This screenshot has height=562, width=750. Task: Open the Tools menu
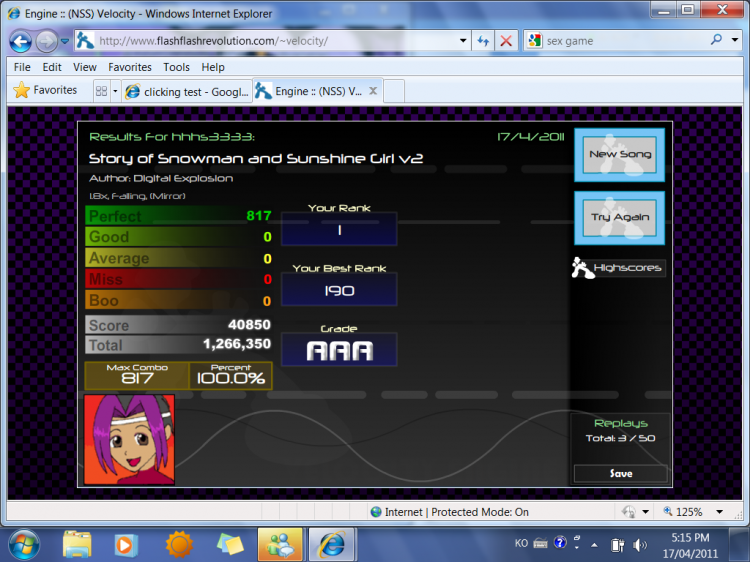176,67
